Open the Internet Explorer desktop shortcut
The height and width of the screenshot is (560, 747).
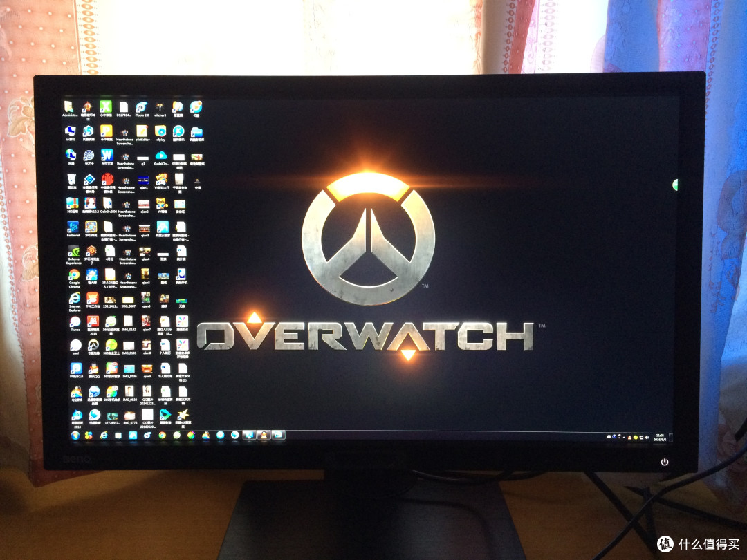pyautogui.click(x=74, y=301)
